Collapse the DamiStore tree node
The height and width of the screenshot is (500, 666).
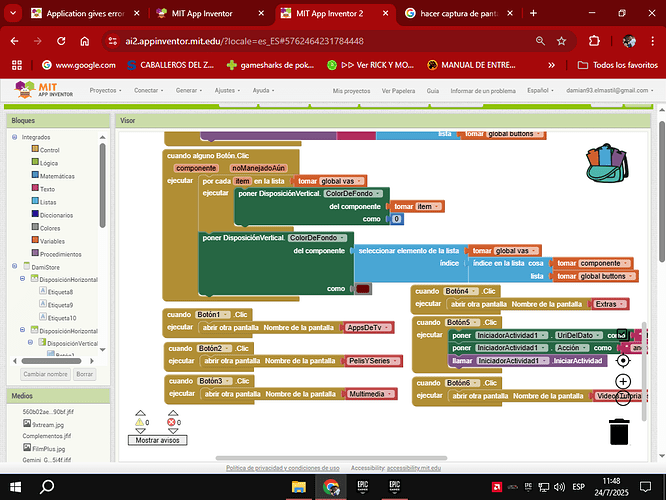pyautogui.click(x=14, y=266)
